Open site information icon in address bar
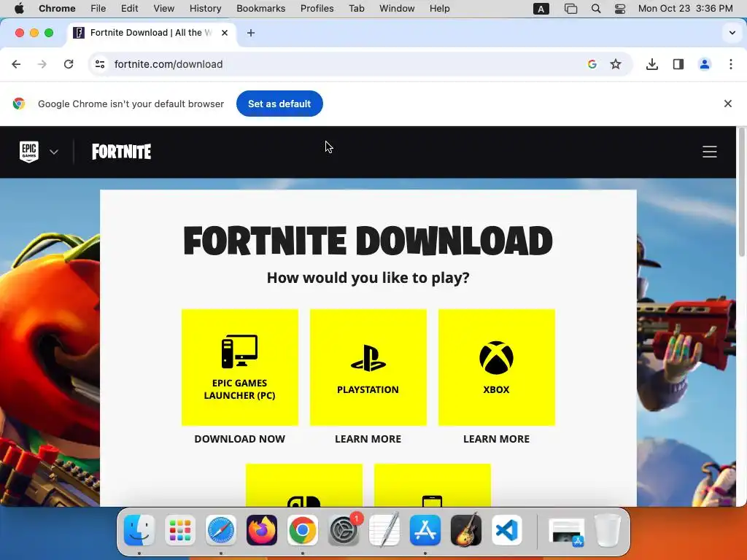Screen dimensions: 747x560 pyautogui.click(x=99, y=64)
